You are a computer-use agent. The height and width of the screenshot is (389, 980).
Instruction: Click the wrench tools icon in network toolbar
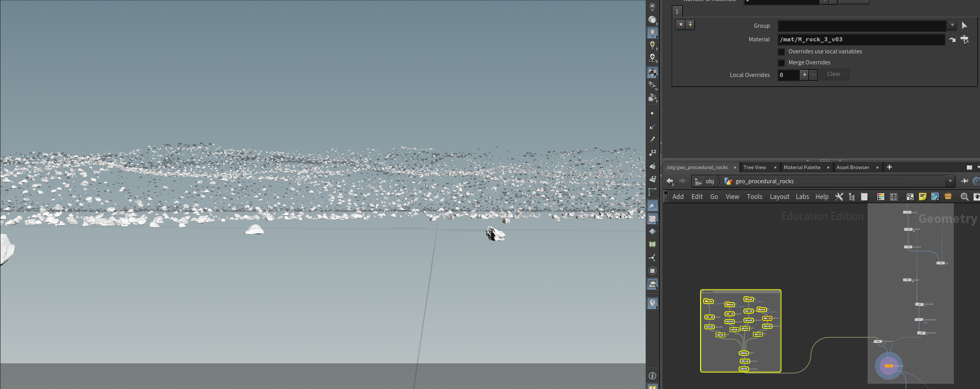[x=839, y=197]
